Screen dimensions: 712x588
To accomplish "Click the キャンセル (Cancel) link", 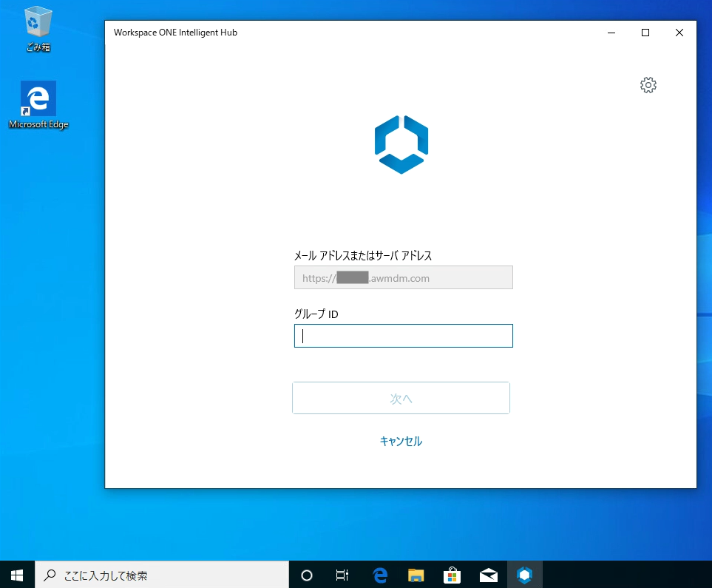I will click(401, 441).
